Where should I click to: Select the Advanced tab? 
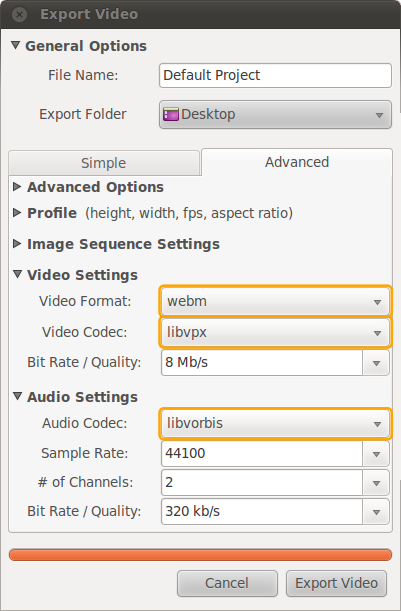tap(297, 162)
